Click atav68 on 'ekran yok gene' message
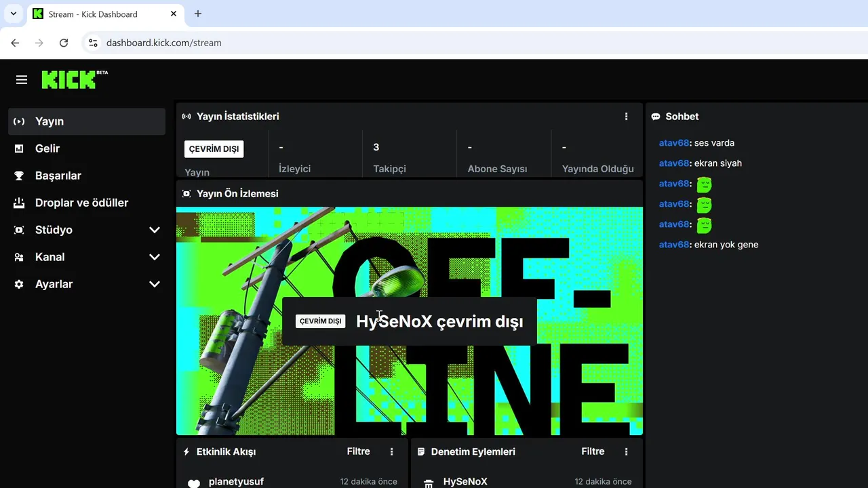Screen dimensions: 868x488 pyautogui.click(x=674, y=245)
